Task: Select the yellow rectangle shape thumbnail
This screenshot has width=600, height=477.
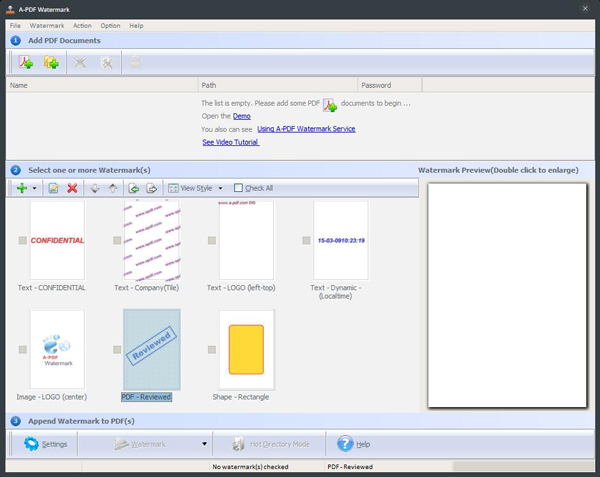Action: point(246,350)
